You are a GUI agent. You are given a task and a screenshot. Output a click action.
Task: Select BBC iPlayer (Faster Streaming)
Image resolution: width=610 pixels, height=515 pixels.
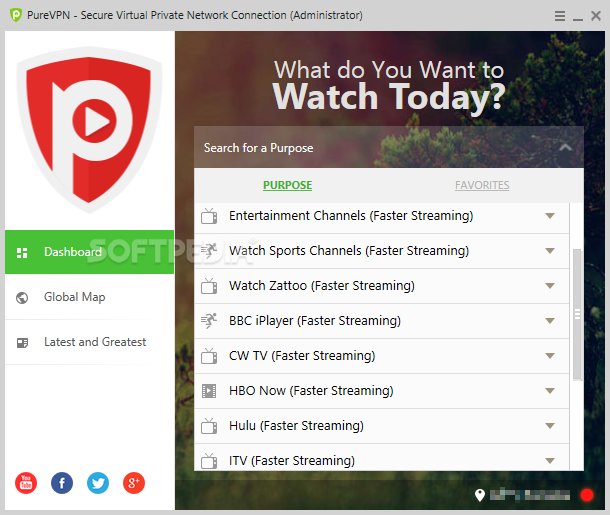(x=382, y=321)
